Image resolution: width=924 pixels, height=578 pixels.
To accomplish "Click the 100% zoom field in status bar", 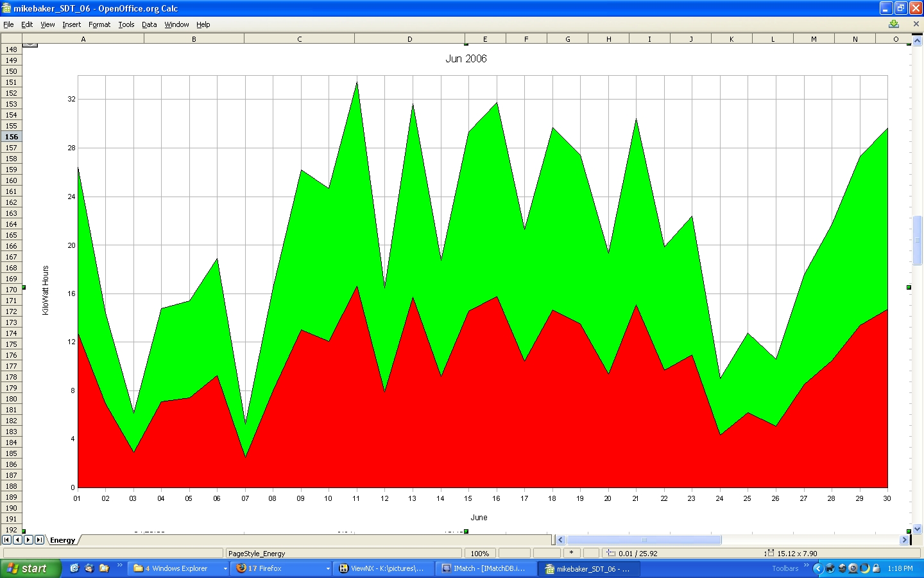I will click(x=480, y=553).
